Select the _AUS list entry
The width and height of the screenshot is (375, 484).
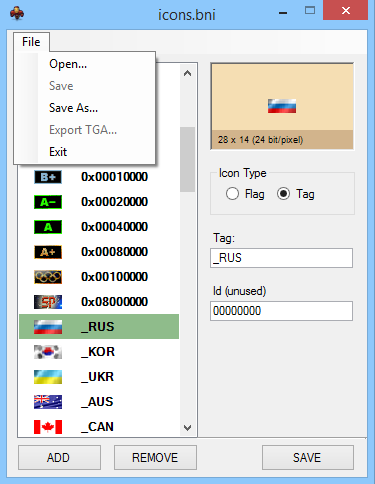pyautogui.click(x=99, y=402)
